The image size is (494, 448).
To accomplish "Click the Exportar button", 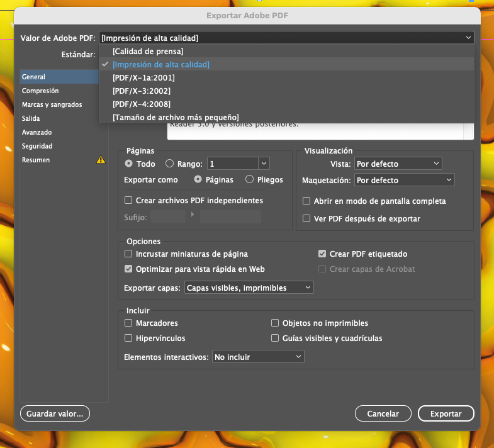I will (x=446, y=413).
